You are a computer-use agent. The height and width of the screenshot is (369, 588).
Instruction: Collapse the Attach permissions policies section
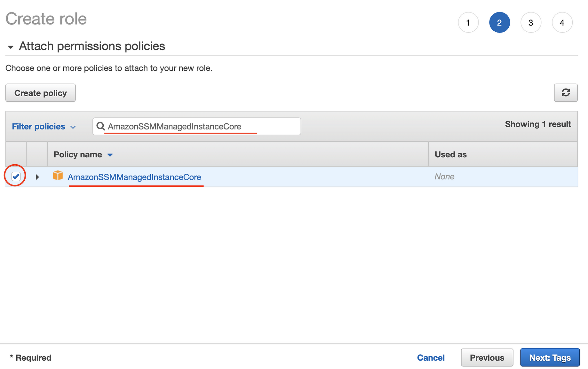[x=11, y=47]
